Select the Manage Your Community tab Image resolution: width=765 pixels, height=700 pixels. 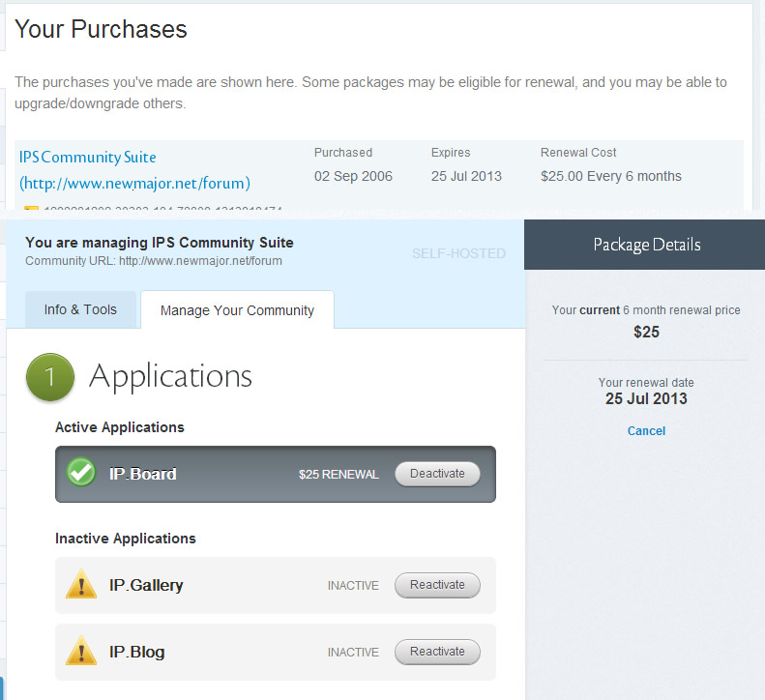pos(237,310)
